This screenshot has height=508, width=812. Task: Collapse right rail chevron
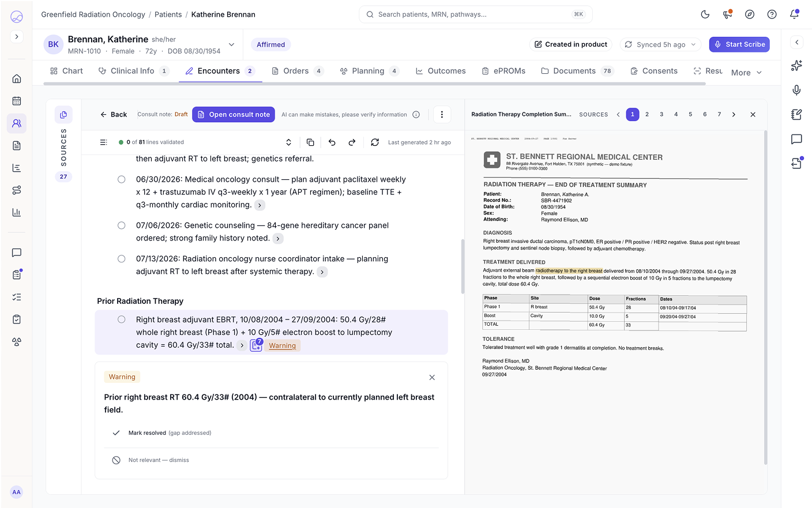click(x=796, y=42)
